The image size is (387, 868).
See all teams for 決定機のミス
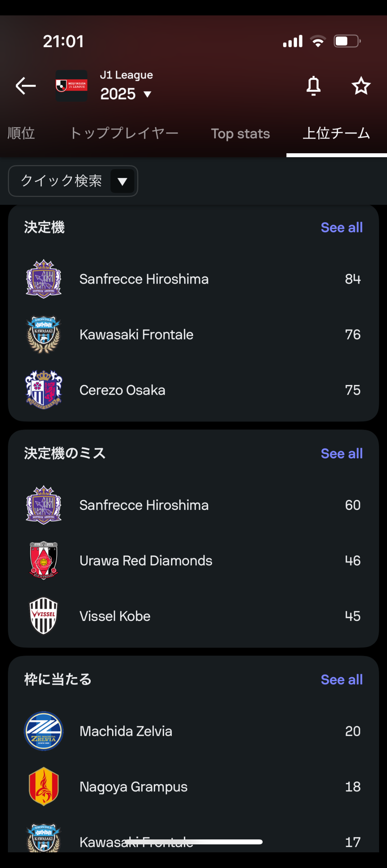point(341,454)
